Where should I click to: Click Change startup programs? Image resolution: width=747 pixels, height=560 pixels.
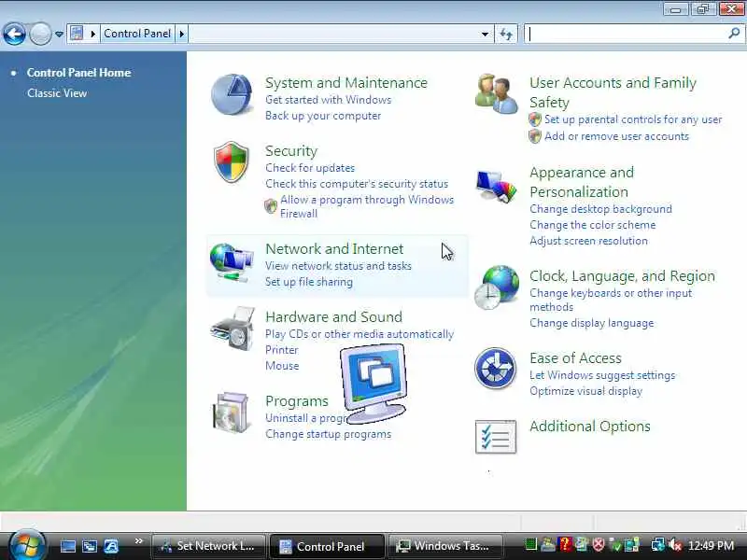tap(329, 434)
